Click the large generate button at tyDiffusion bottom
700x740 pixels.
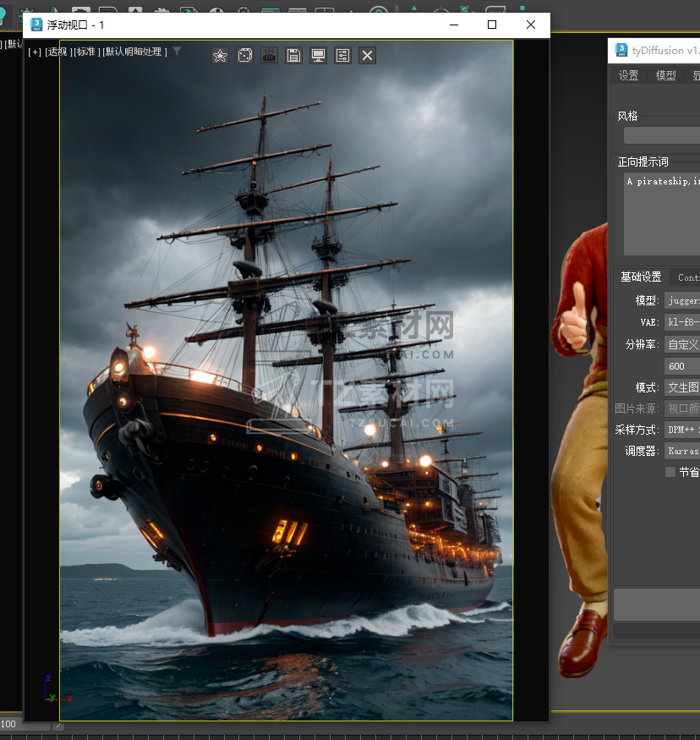(x=657, y=605)
